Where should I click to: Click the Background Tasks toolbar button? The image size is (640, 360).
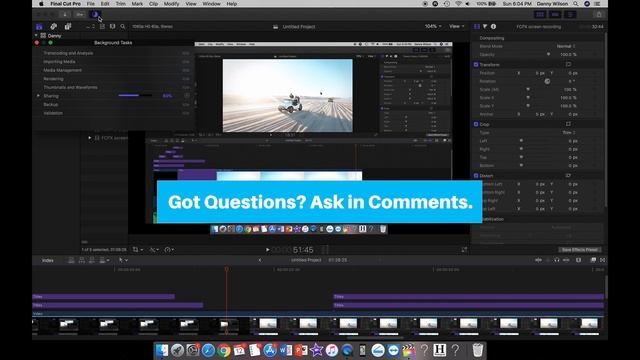coord(95,14)
